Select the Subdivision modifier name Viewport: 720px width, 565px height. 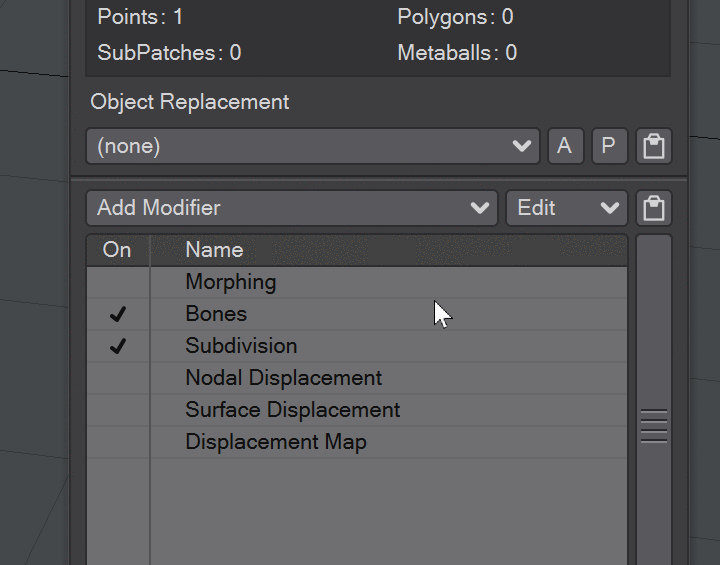[x=241, y=346]
